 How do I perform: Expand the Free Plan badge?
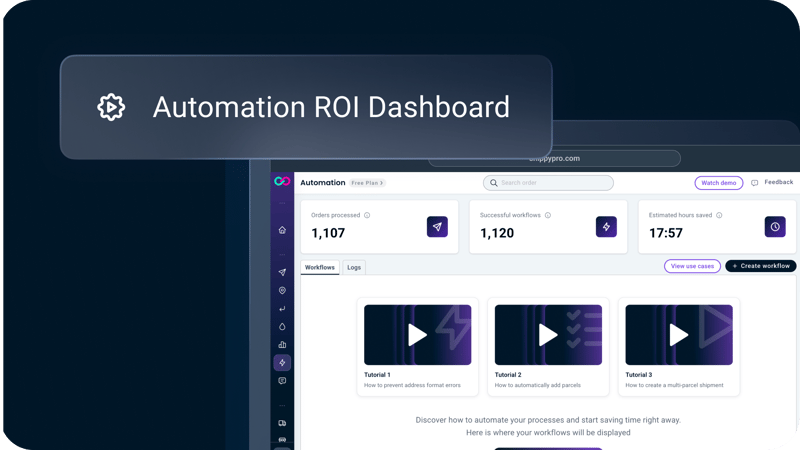pyautogui.click(x=367, y=183)
